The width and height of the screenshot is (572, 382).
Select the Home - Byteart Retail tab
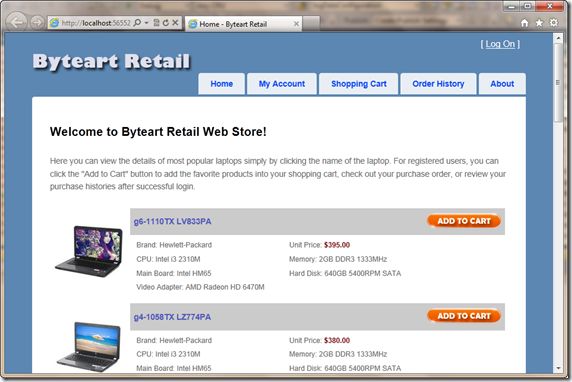pyautogui.click(x=243, y=24)
